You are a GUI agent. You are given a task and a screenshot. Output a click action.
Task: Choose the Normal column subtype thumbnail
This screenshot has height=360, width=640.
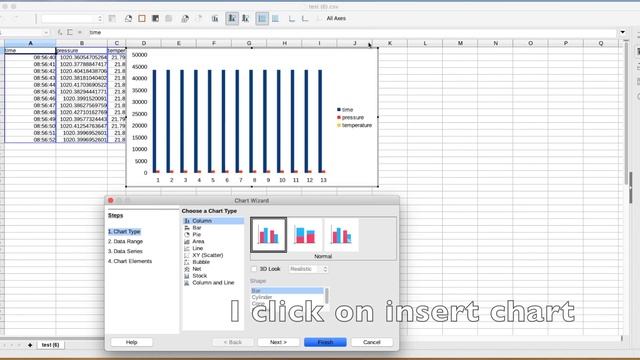tap(269, 235)
